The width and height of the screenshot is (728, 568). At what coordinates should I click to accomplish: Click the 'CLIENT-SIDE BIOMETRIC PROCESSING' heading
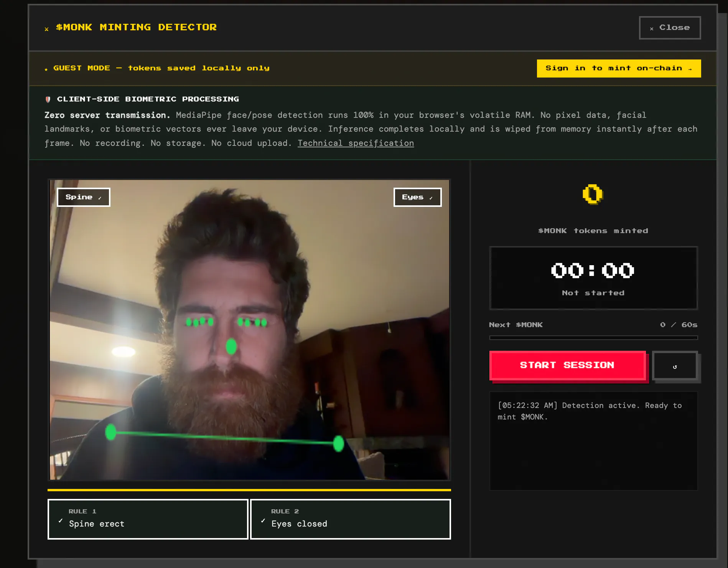(x=148, y=99)
